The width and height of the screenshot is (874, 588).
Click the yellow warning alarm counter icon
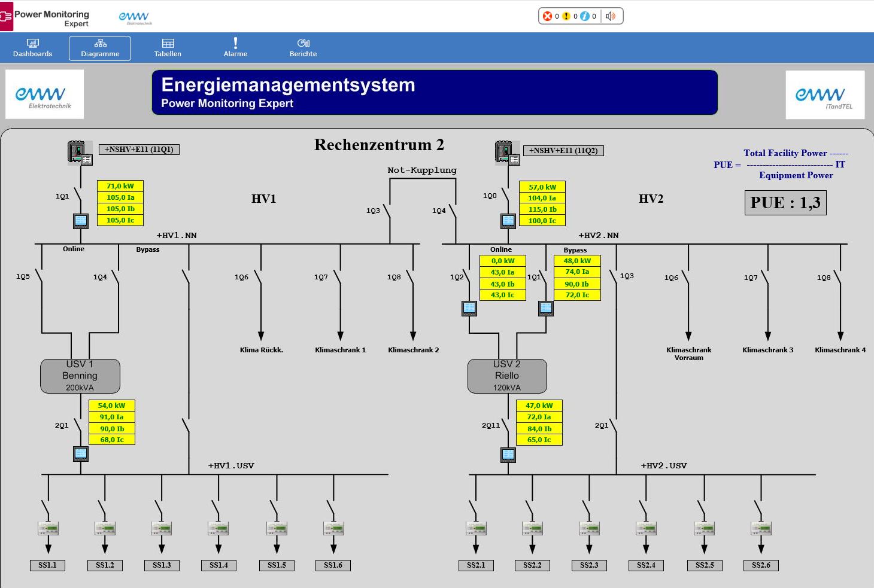click(x=566, y=16)
